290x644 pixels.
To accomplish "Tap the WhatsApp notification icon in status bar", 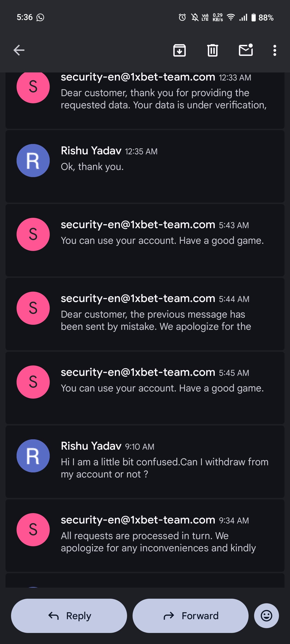I will pyautogui.click(x=40, y=17).
